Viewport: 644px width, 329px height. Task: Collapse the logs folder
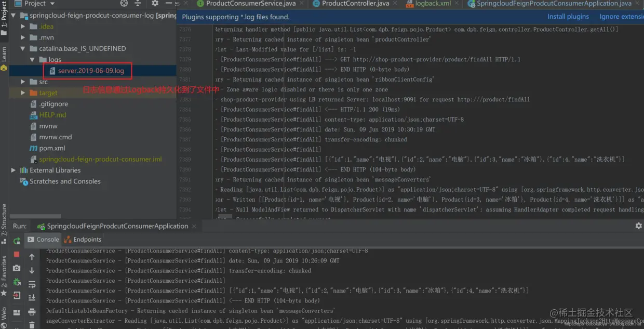(x=32, y=60)
